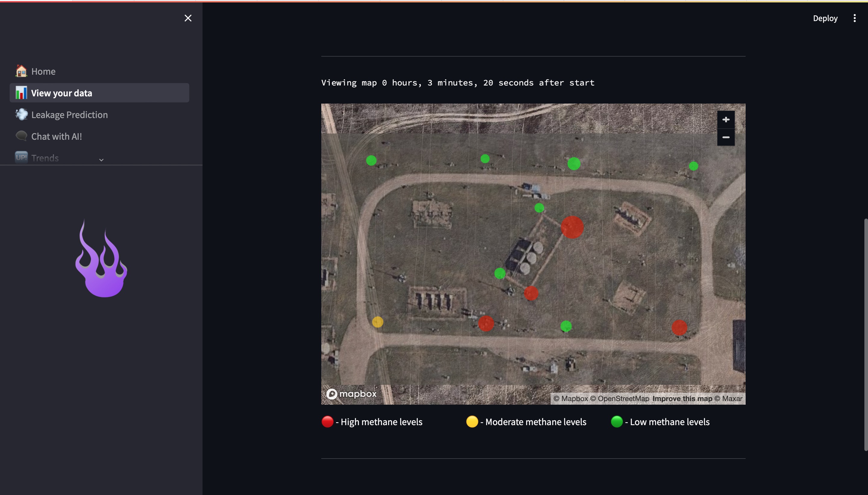Click the largest red methane marker
868x495 pixels.
point(572,227)
